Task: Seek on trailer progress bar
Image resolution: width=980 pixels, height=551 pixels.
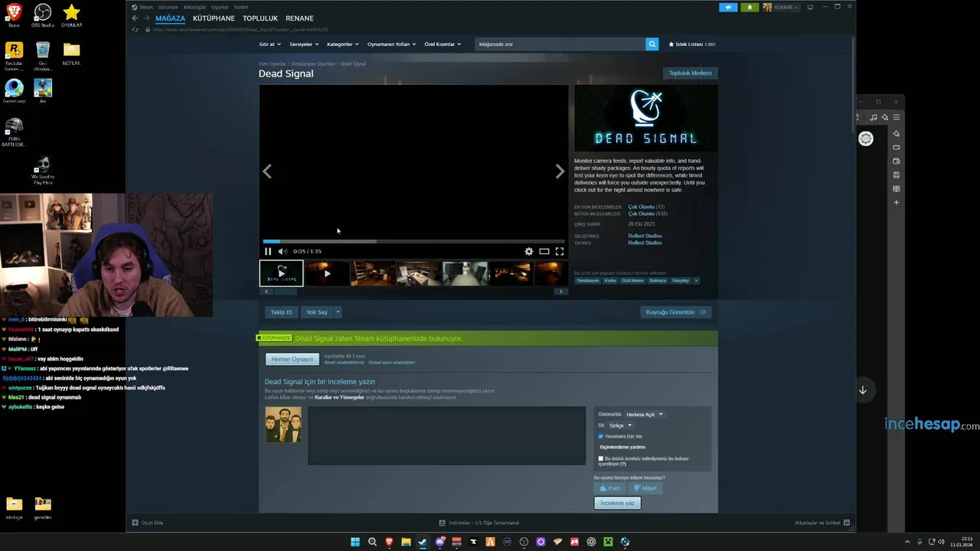Action: click(x=413, y=241)
